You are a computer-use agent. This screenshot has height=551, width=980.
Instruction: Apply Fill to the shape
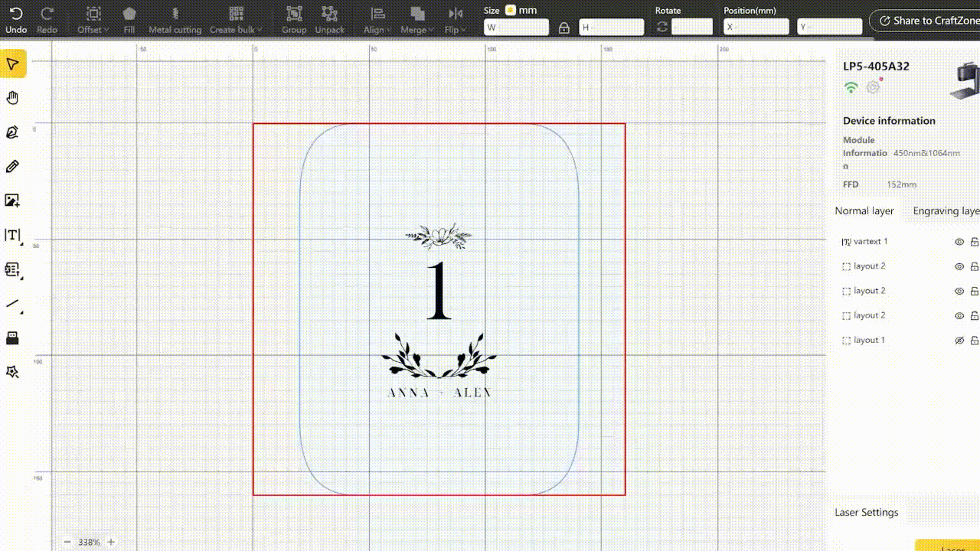coord(129,20)
